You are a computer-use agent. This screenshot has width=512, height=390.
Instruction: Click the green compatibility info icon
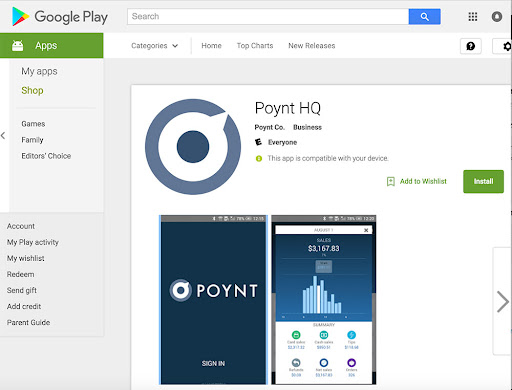tap(259, 159)
